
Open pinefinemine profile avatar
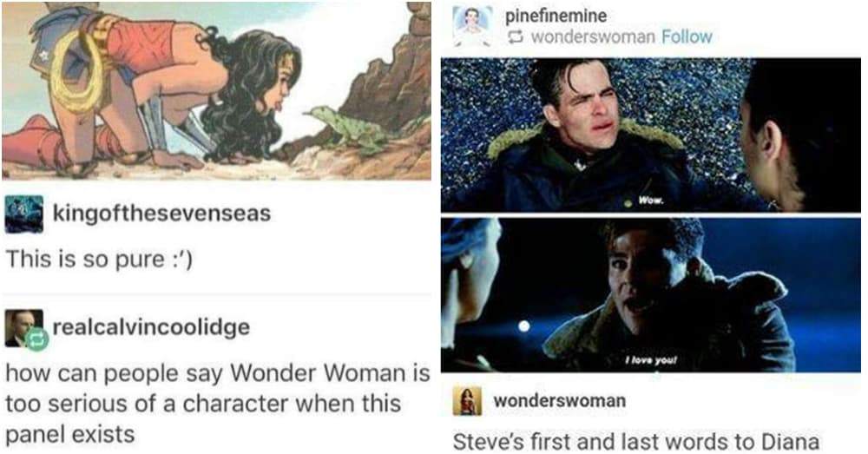coord(472,26)
